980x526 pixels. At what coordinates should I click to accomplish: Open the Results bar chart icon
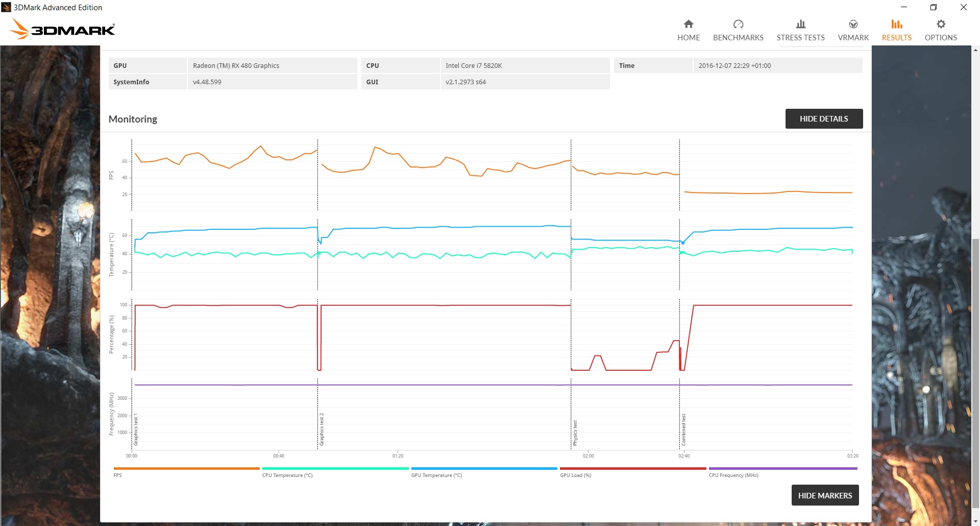[896, 24]
